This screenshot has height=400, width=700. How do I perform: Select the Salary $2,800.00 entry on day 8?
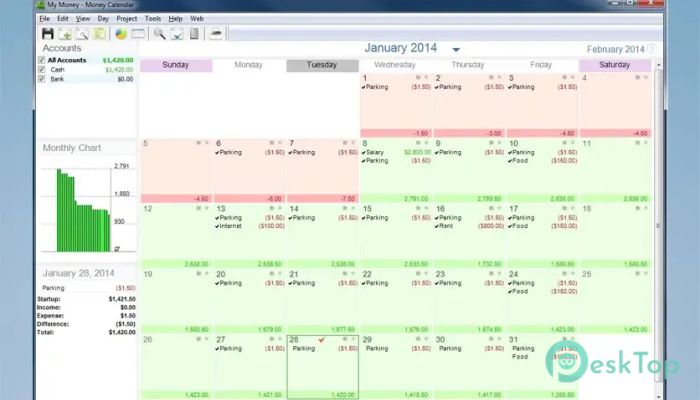coord(396,153)
